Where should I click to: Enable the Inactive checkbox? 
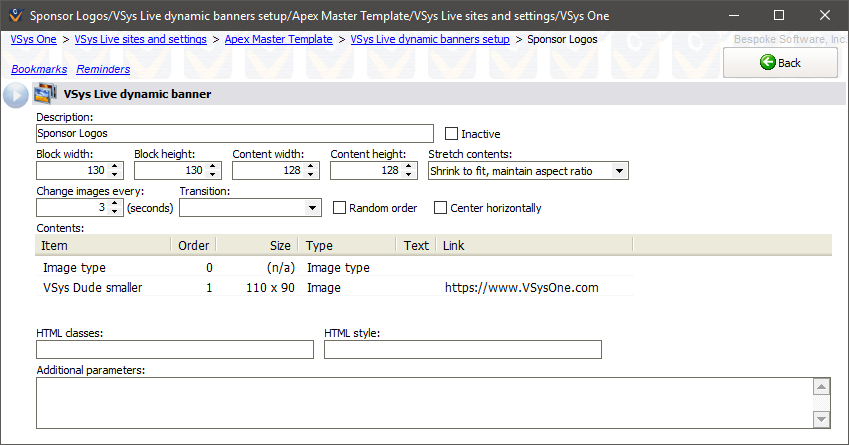click(451, 133)
